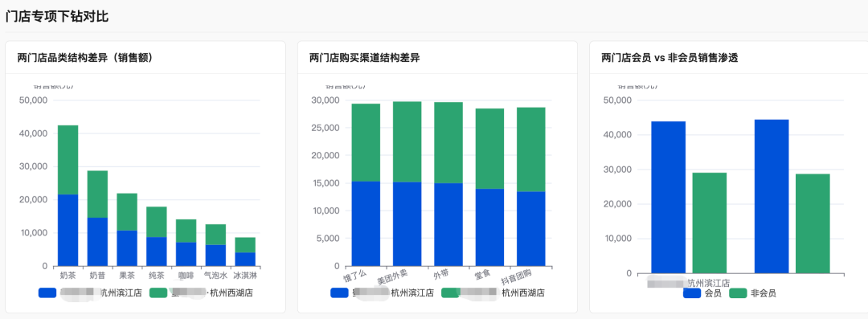Screen dimensions: 868x319
Task: Select the blue segment of the 美团外卖 bar
Action: click(407, 223)
